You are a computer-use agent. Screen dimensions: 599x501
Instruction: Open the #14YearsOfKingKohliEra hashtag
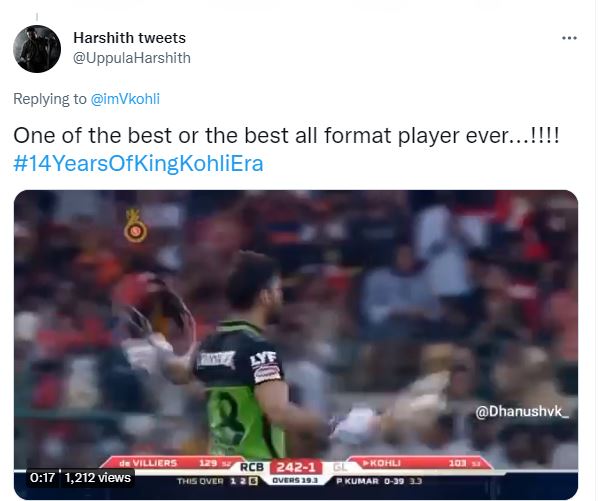click(x=138, y=164)
